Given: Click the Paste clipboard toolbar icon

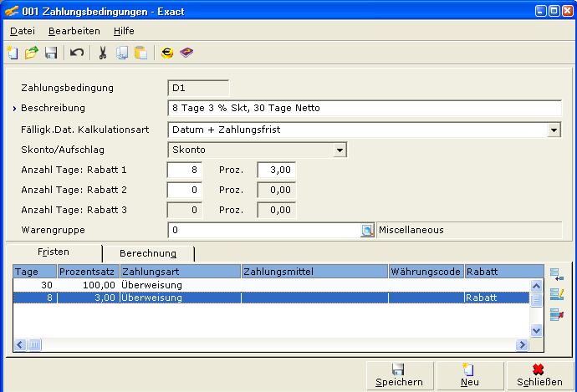Looking at the screenshot, I should [141, 53].
